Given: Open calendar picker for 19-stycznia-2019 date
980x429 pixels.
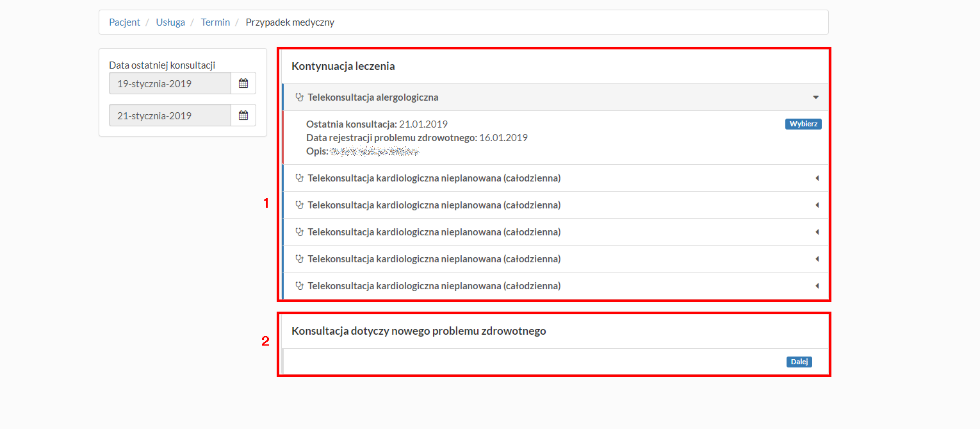Looking at the screenshot, I should pyautogui.click(x=244, y=83).
